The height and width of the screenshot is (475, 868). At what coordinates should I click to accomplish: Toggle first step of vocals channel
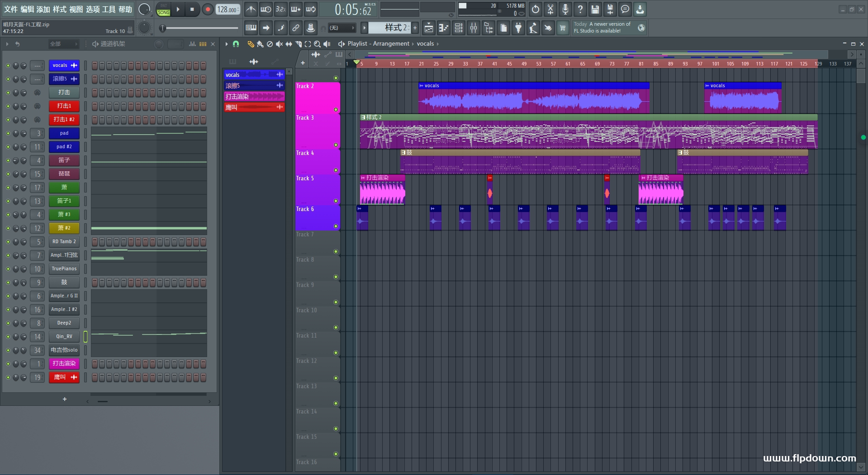(95, 66)
